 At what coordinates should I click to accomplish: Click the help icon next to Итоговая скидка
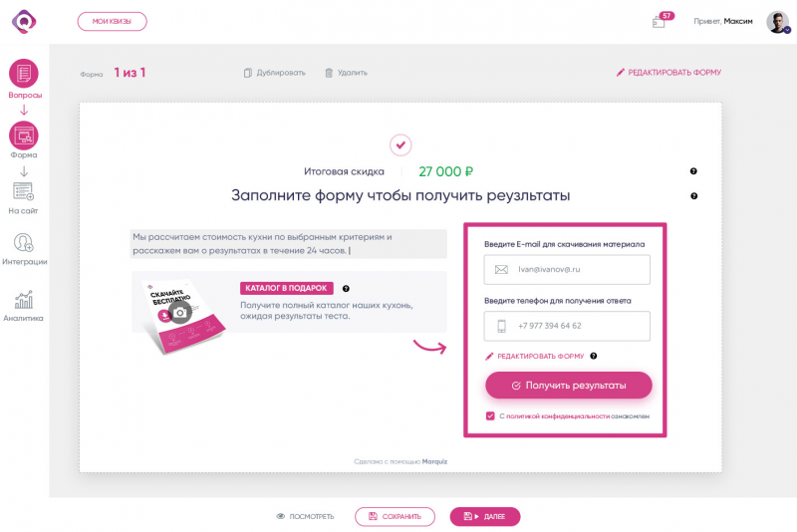[x=693, y=171]
